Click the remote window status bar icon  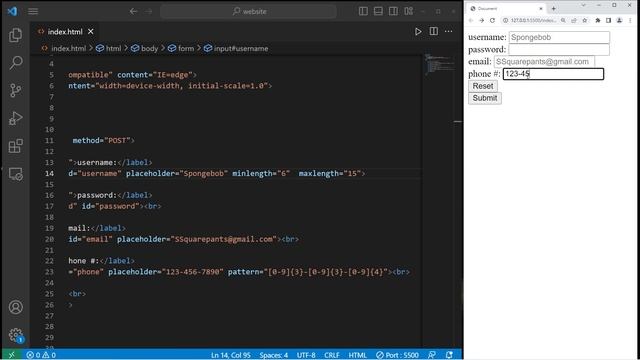tap(11, 355)
